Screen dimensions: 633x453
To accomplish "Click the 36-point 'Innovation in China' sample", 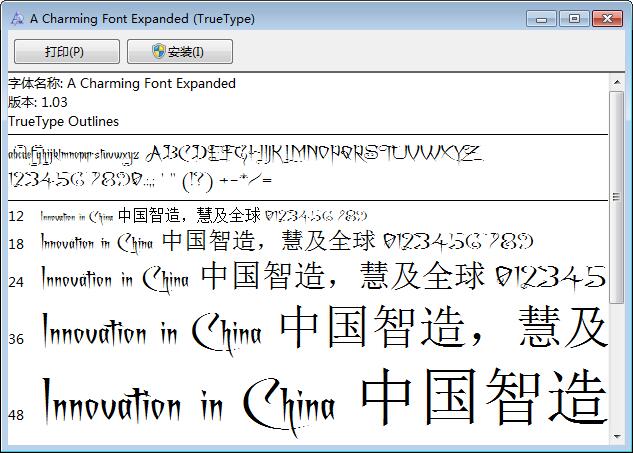I will pyautogui.click(x=152, y=333).
